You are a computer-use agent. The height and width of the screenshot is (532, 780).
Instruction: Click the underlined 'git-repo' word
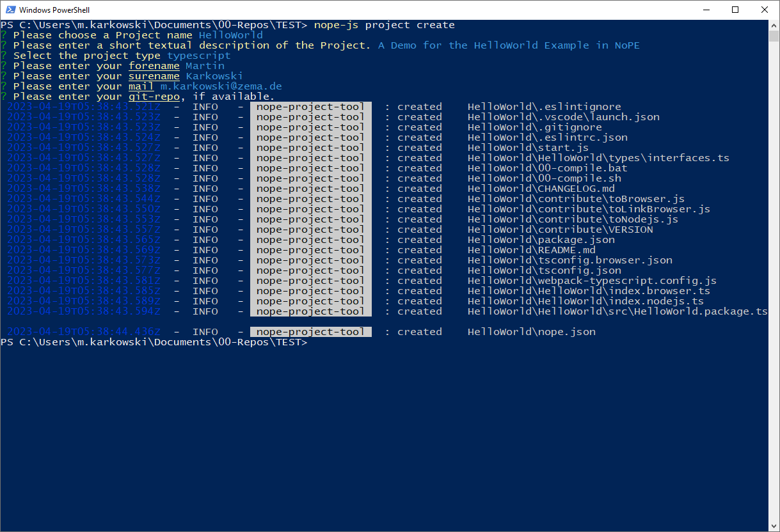154,97
